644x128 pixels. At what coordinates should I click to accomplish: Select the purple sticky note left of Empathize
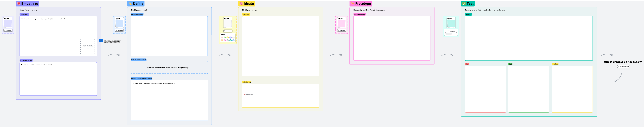(8, 23)
